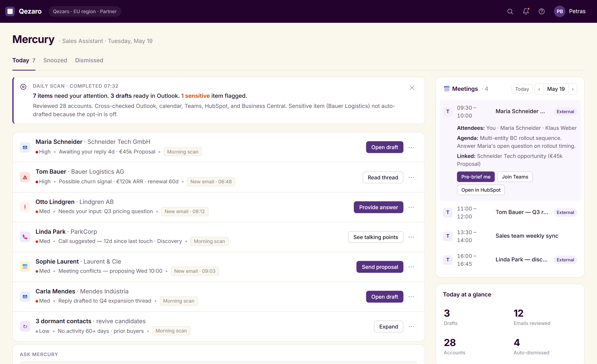Open more options for Otto Lindgren

(411, 207)
